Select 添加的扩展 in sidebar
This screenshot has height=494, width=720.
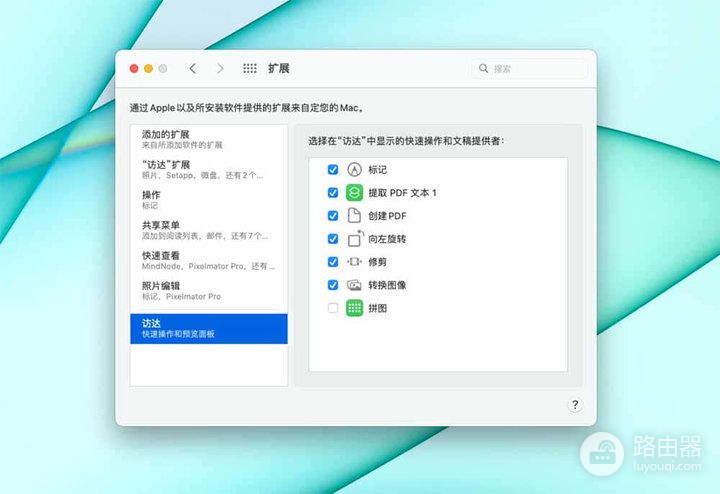(x=209, y=140)
